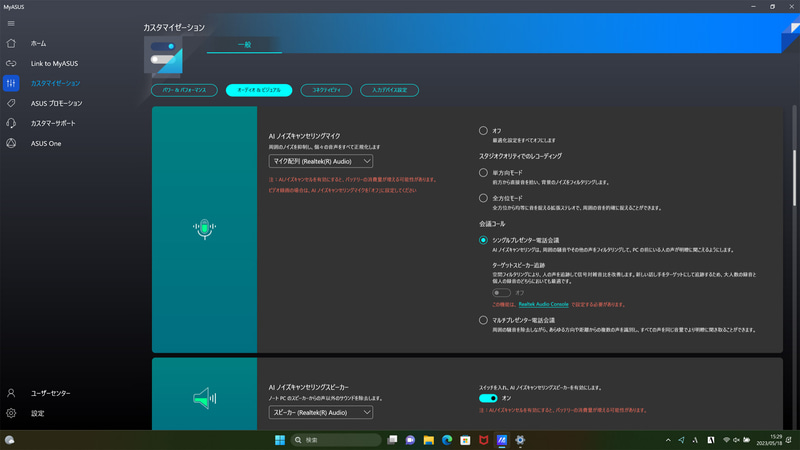Open the volume tray icon
The image size is (800, 450).
736,440
